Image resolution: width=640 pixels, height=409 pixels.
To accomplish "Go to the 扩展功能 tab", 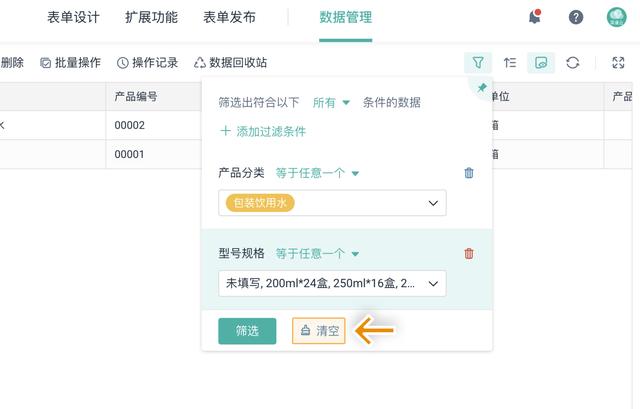I will click(151, 18).
